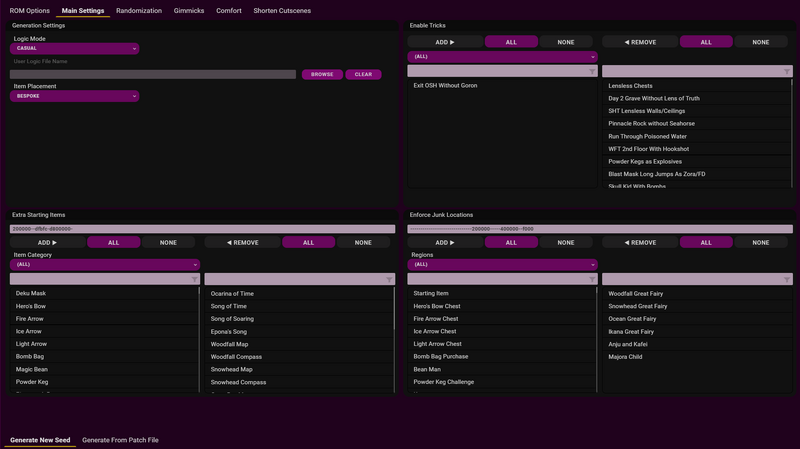Click filter icon on enforced junk locations
This screenshot has height=449, width=800.
(787, 279)
